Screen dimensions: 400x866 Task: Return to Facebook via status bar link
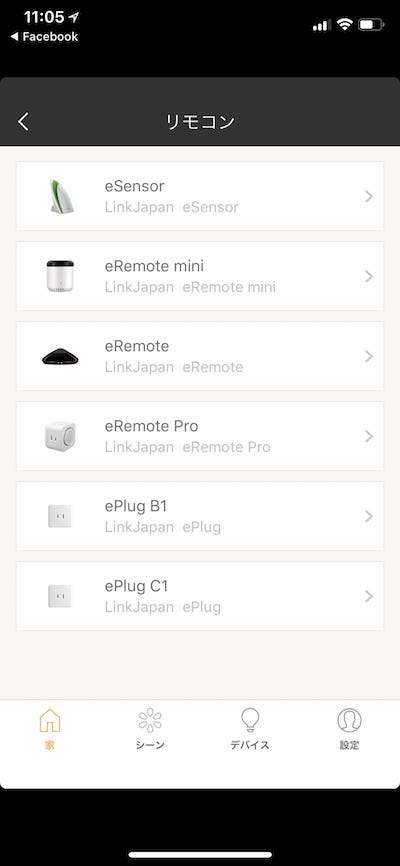(44, 37)
